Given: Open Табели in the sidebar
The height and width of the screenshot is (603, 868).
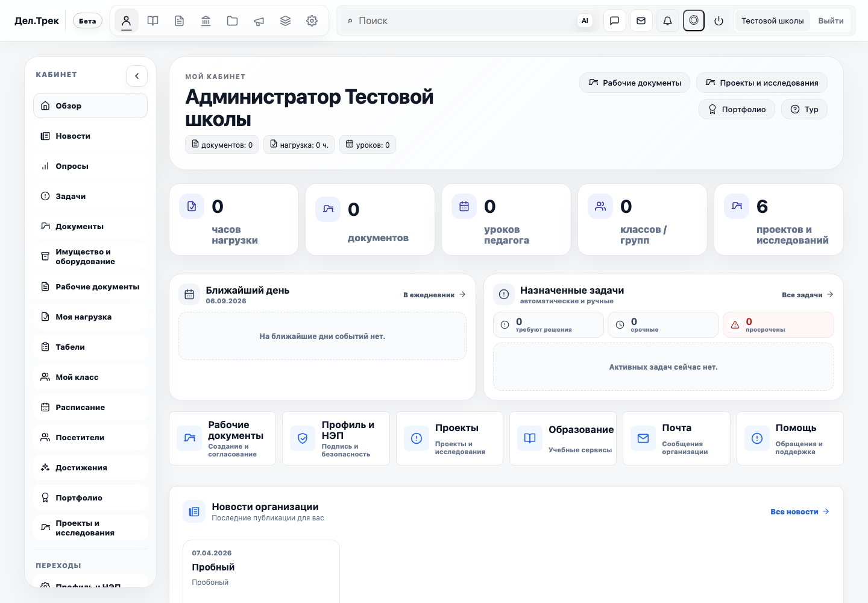Looking at the screenshot, I should tap(90, 347).
